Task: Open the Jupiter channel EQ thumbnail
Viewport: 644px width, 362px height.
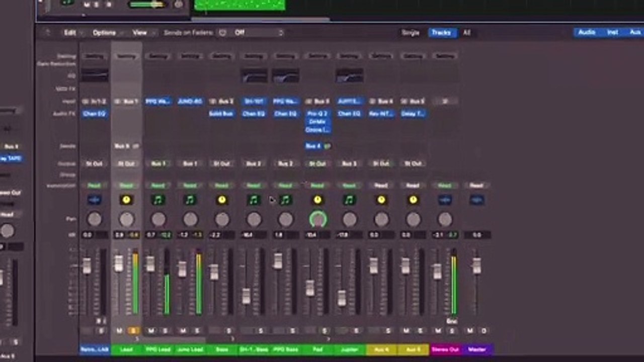Action: point(350,75)
